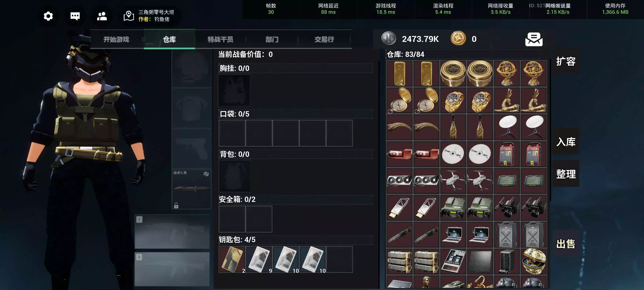Click the map location icon

click(129, 16)
